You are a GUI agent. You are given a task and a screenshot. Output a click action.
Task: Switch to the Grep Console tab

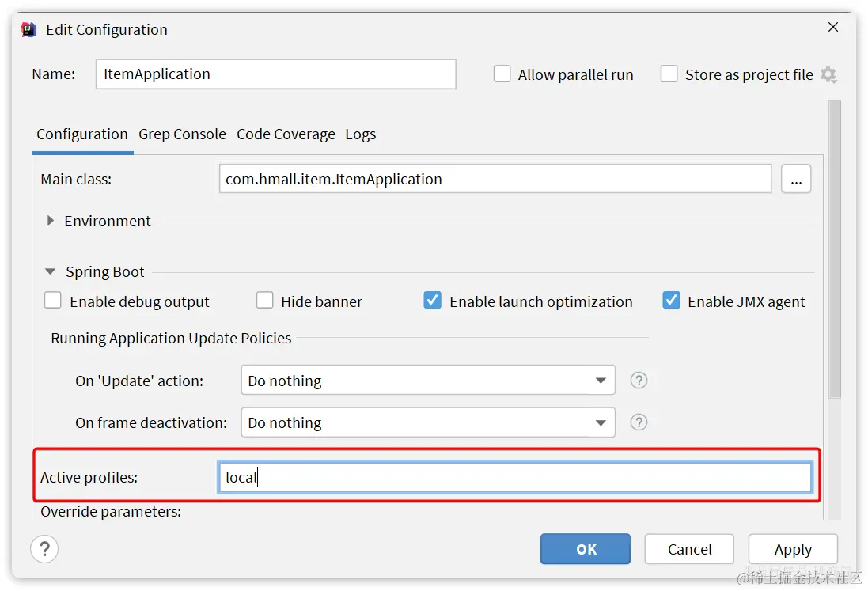[x=182, y=134]
